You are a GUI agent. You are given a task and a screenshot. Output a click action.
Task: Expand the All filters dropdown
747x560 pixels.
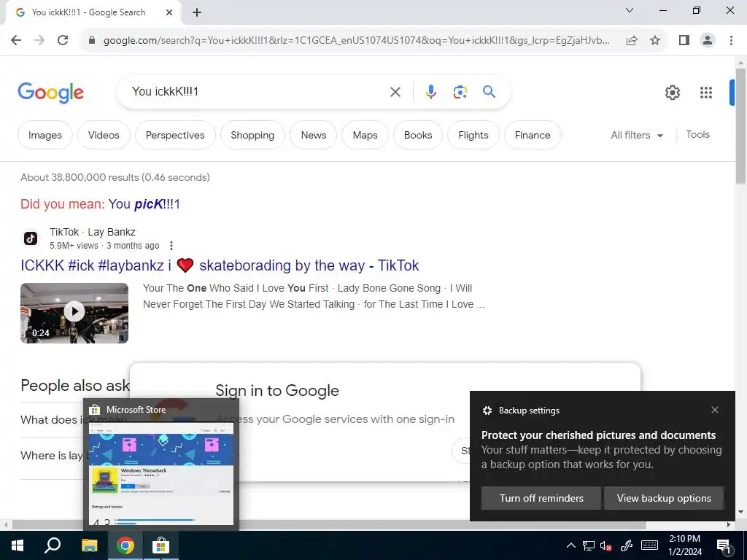tap(637, 135)
